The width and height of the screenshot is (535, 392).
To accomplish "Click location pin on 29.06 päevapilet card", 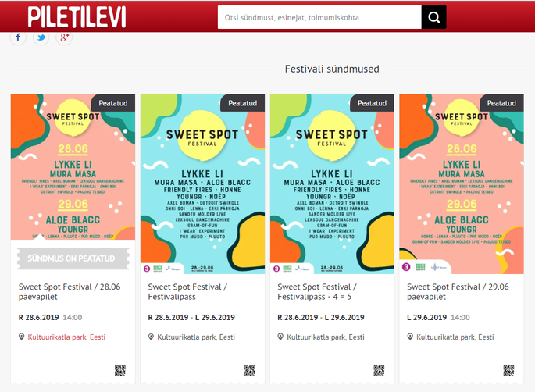I will coord(410,337).
